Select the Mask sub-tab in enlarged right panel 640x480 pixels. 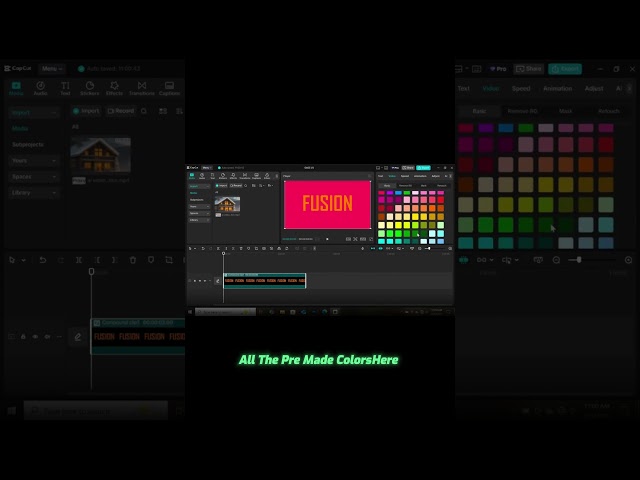tap(565, 111)
